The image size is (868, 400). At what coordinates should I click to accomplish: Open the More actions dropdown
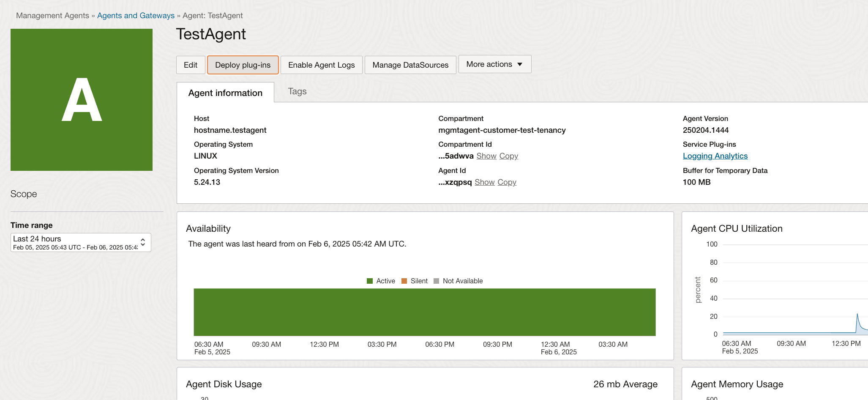(x=494, y=64)
